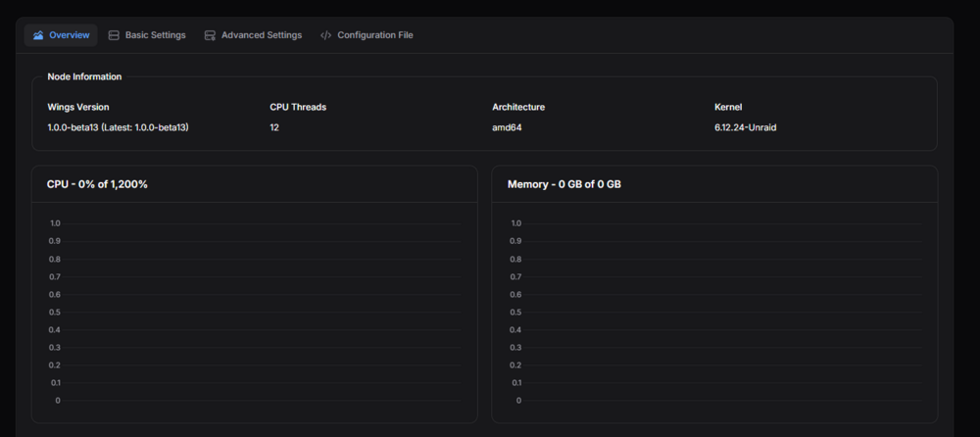Select the Wings Version label
The image size is (980, 437).
click(78, 107)
